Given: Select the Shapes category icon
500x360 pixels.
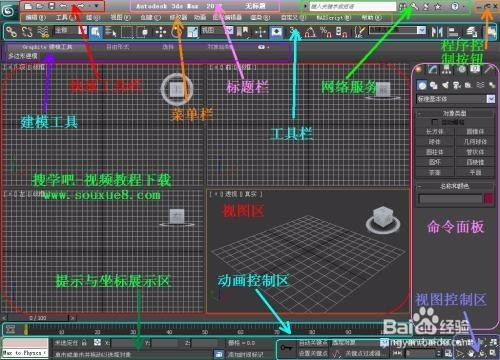Looking at the screenshot, I should tap(434, 85).
